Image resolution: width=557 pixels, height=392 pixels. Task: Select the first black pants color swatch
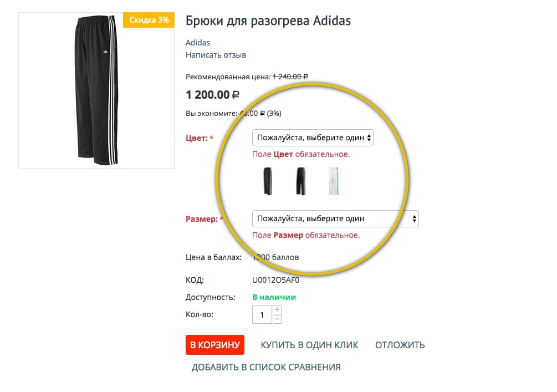coord(268,181)
